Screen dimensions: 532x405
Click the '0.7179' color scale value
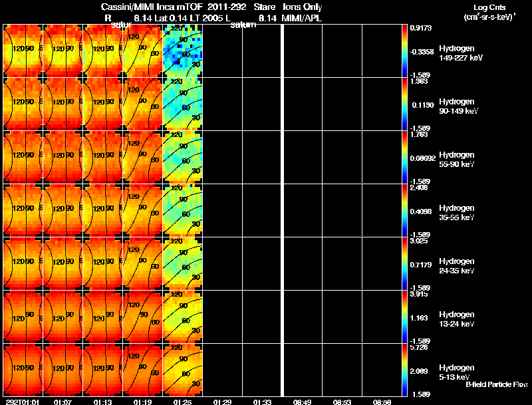421,265
